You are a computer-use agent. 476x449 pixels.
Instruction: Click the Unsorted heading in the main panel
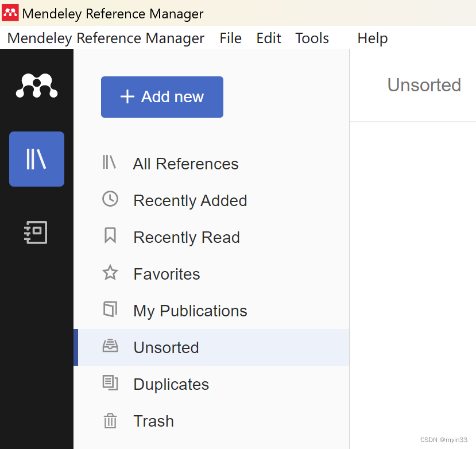pyautogui.click(x=424, y=85)
